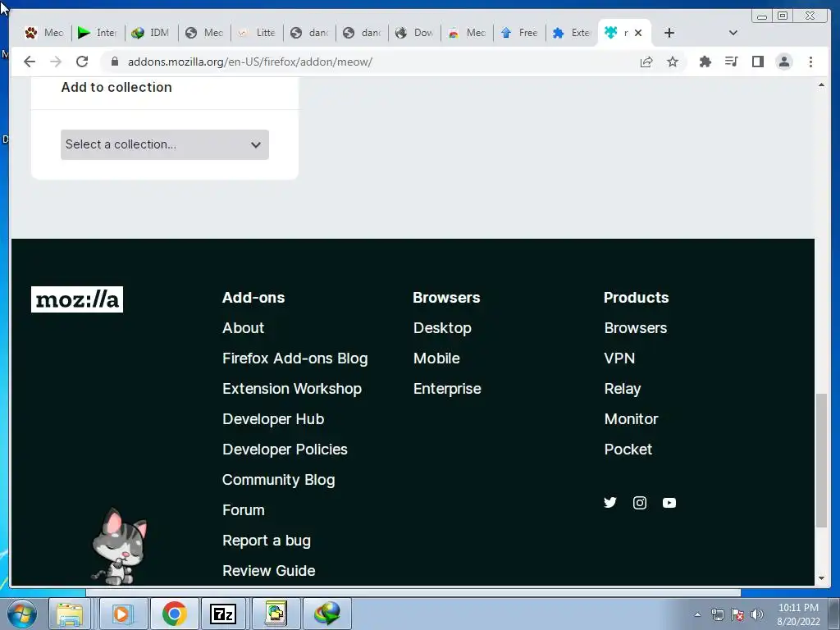Toggle the browser side panel icon
Viewport: 840px width, 630px height.
point(757,62)
